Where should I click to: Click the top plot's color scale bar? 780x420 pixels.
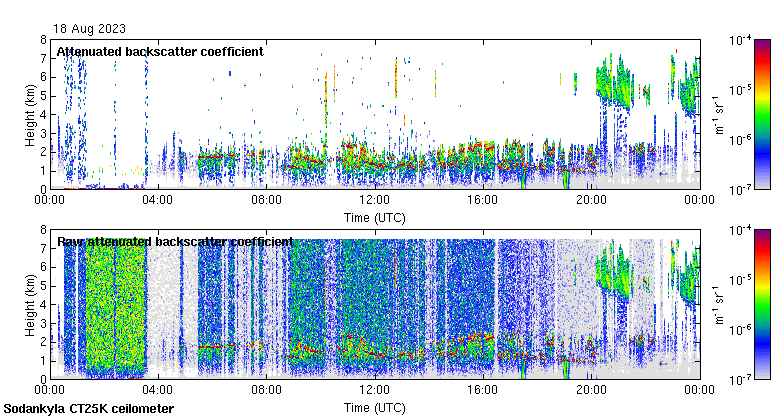(x=763, y=114)
